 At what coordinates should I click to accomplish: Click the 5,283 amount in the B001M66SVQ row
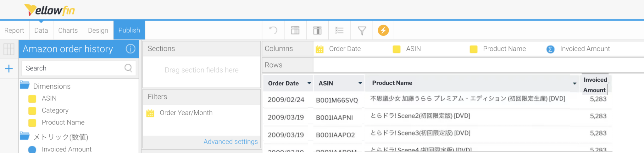pyautogui.click(x=598, y=99)
